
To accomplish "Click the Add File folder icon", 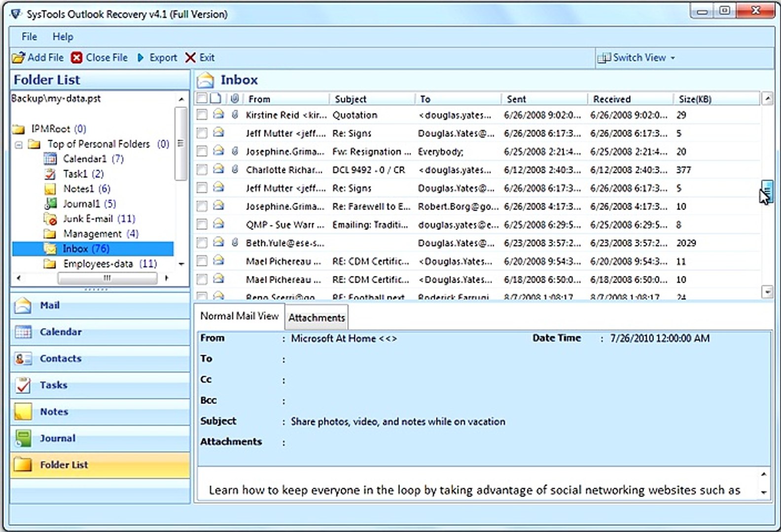I will pyautogui.click(x=18, y=58).
